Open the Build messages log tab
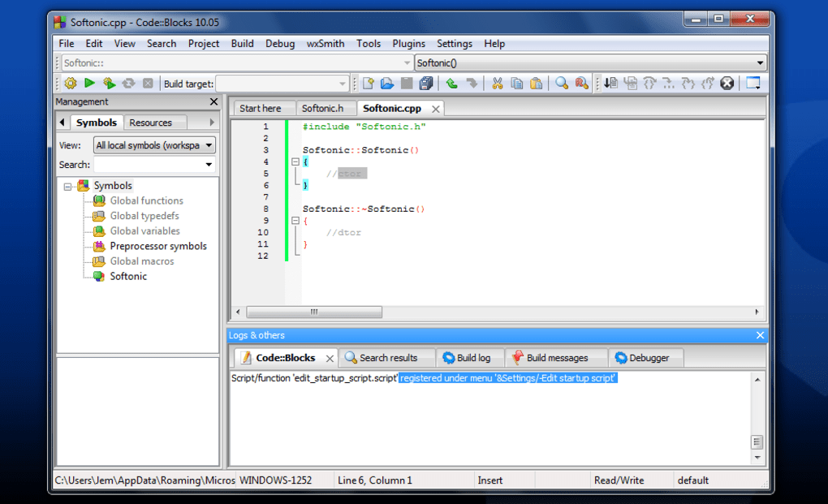The height and width of the screenshot is (504, 828). point(550,358)
